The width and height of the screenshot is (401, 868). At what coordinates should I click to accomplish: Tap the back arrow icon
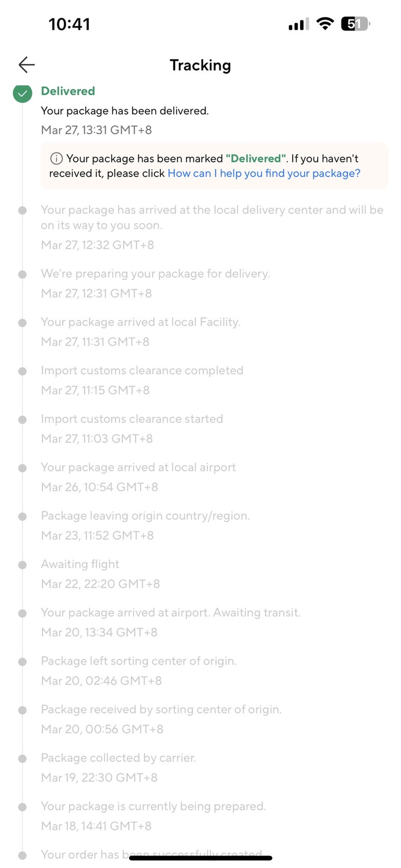[x=27, y=64]
